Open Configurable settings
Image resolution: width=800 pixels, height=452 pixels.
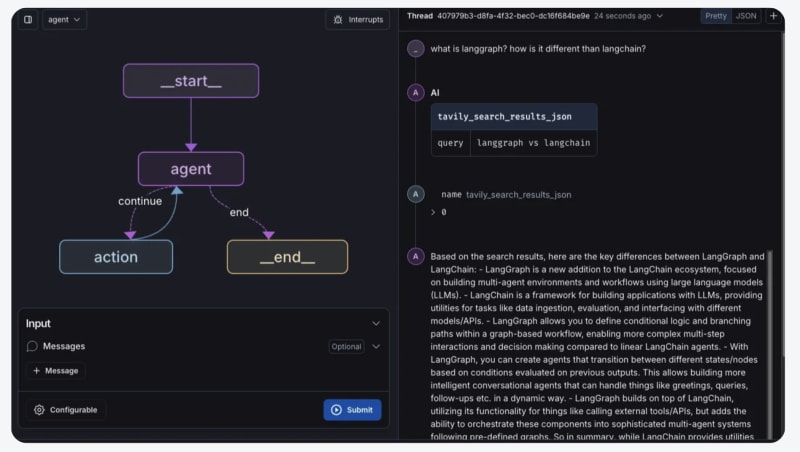(66, 410)
